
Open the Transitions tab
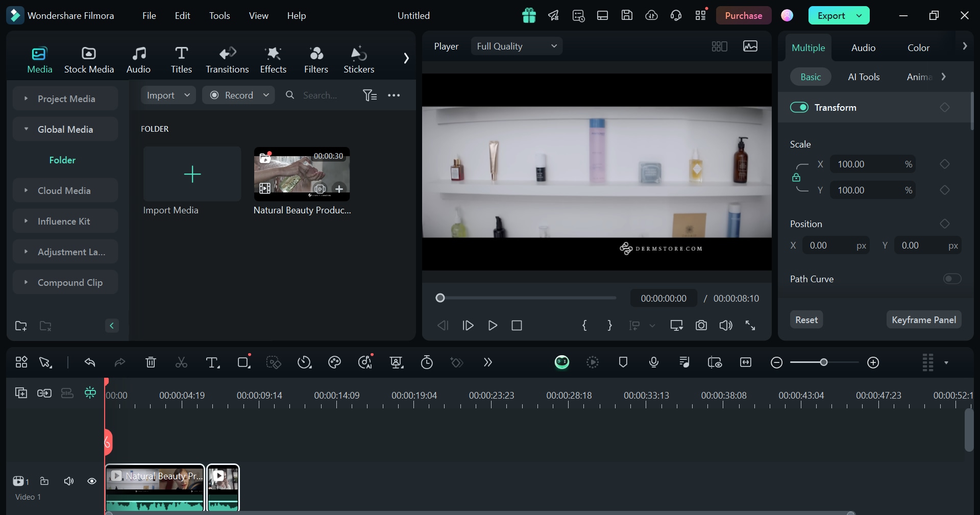point(227,60)
